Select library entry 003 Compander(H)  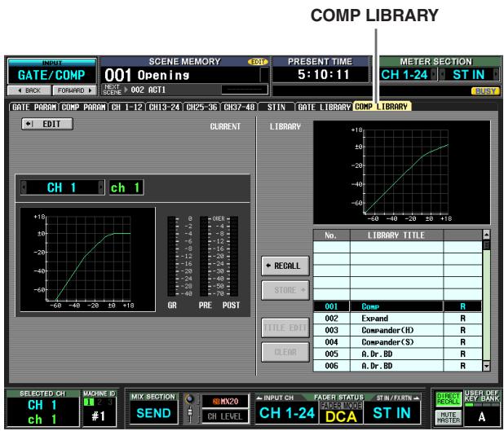[x=398, y=330]
